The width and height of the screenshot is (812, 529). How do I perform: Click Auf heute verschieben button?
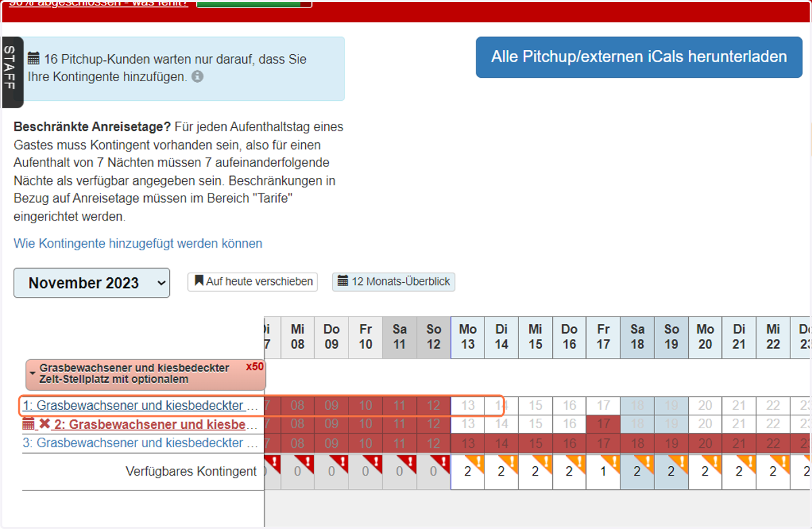(252, 281)
